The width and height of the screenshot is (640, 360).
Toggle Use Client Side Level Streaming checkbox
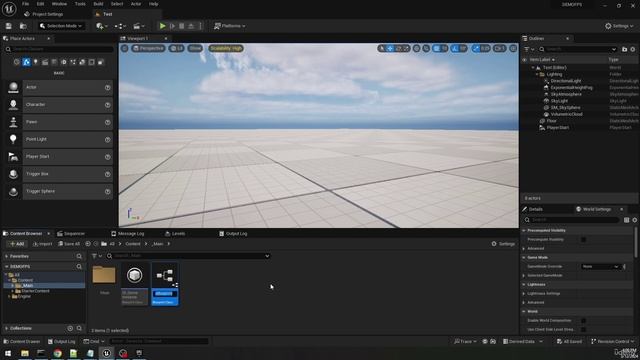(583, 330)
